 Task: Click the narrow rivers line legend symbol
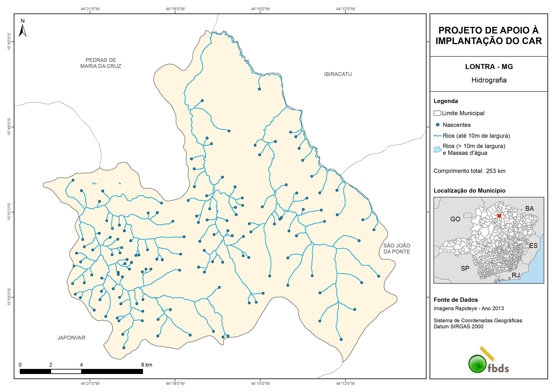(437, 136)
